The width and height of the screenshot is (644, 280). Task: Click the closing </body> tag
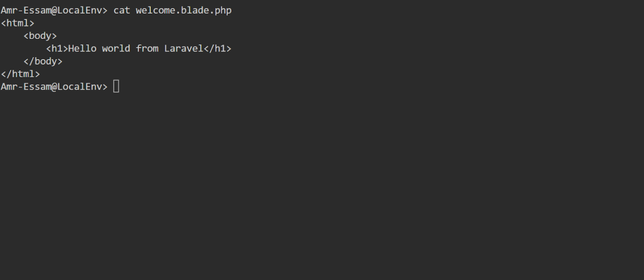pyautogui.click(x=43, y=62)
